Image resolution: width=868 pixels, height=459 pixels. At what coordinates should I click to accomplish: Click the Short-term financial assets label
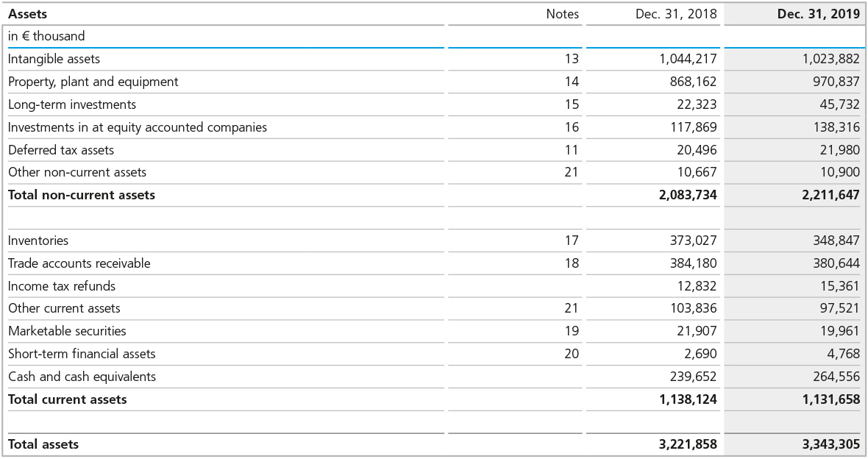tap(82, 354)
